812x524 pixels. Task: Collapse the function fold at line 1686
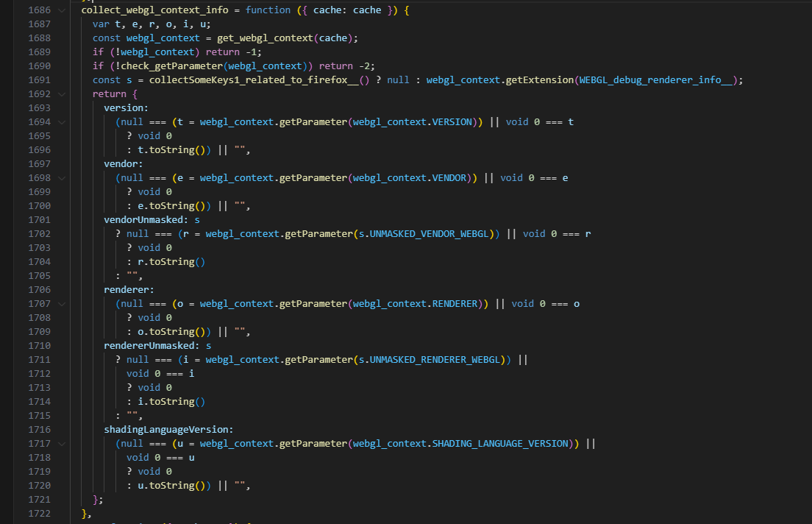[62, 10]
